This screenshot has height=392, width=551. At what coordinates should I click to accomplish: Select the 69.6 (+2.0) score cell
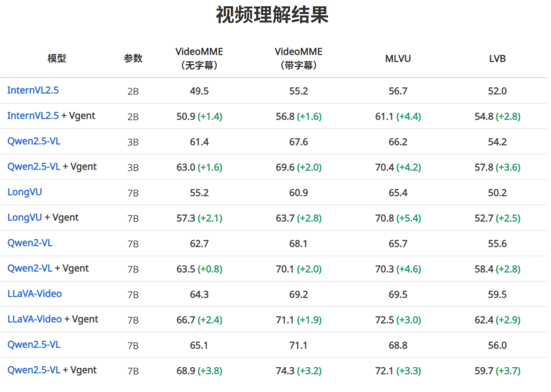pos(298,167)
